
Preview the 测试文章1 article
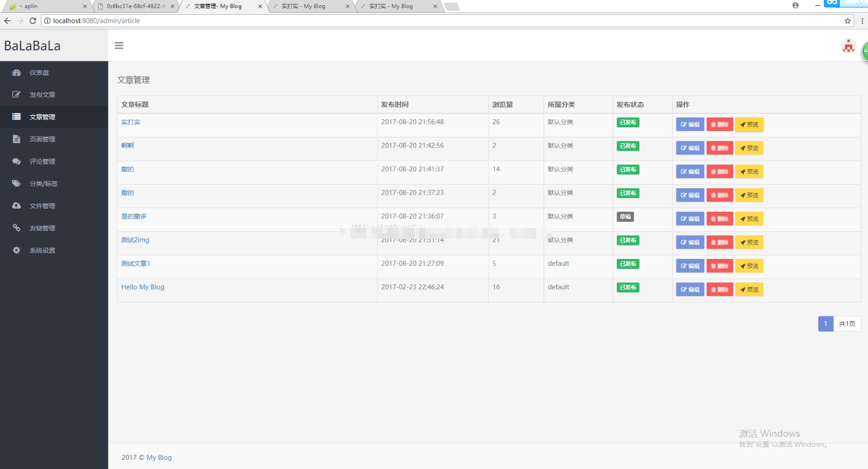pyautogui.click(x=749, y=266)
